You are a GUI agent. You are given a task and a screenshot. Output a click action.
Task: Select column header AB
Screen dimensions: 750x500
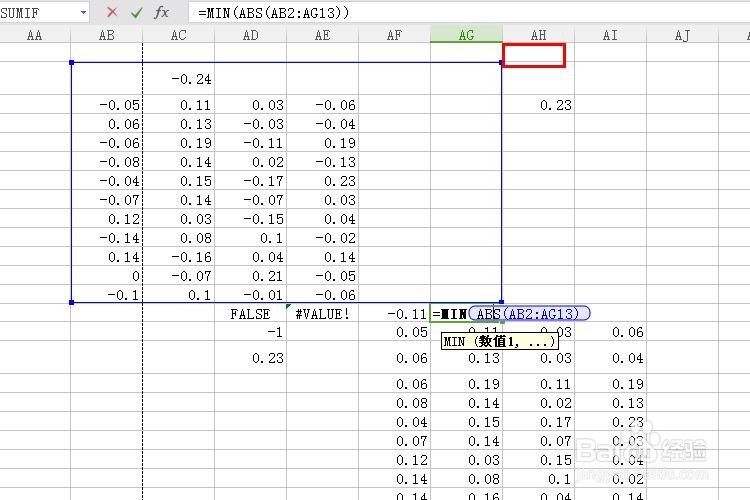point(107,35)
